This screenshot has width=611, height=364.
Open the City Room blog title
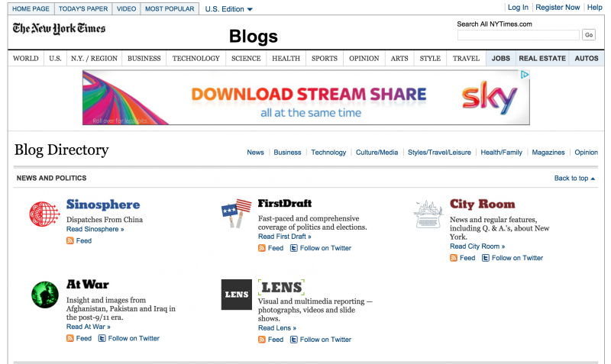point(483,204)
